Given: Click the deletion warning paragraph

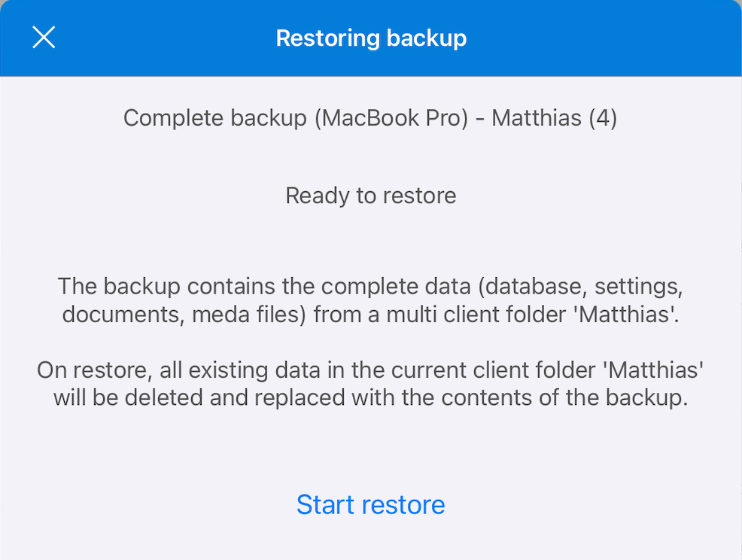Looking at the screenshot, I should pyautogui.click(x=370, y=384).
